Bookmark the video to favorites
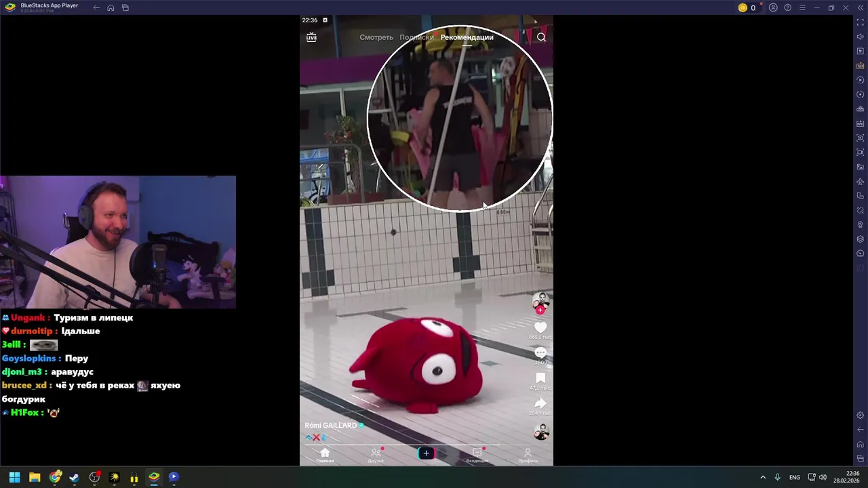 (540, 378)
